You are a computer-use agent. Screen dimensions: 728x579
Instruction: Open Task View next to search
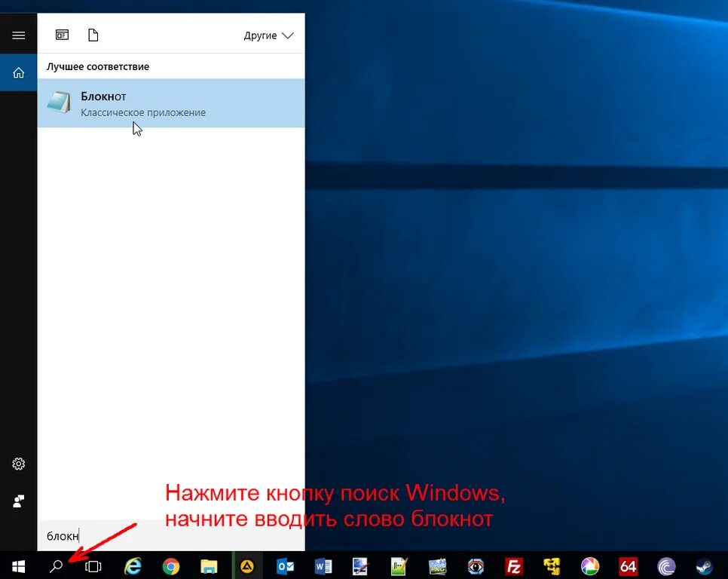click(x=93, y=566)
